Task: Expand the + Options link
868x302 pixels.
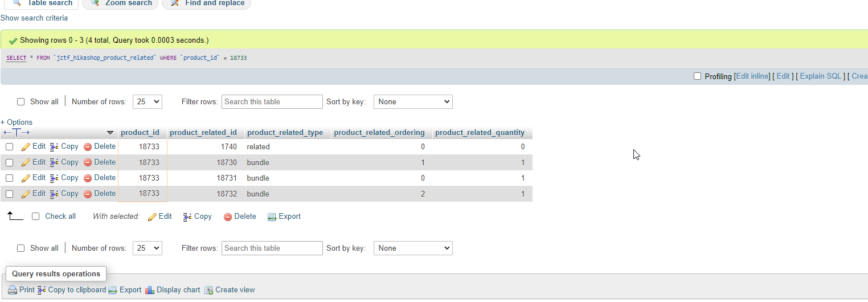Action: pos(17,123)
